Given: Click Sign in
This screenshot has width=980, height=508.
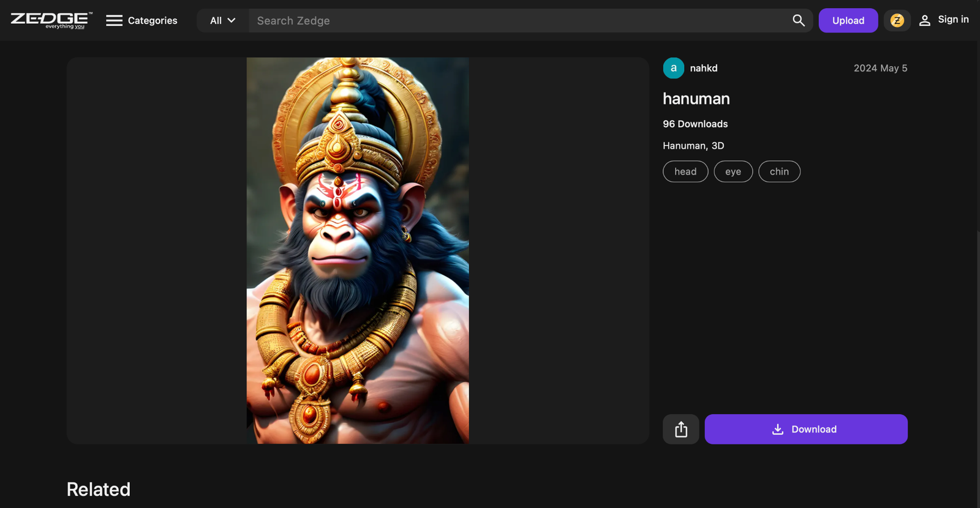Looking at the screenshot, I should tap(944, 20).
